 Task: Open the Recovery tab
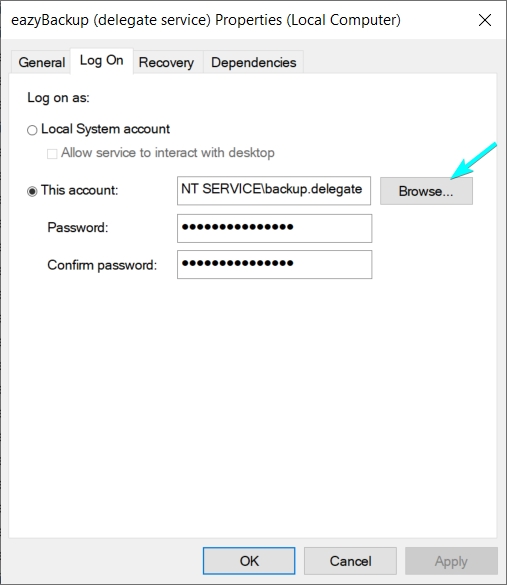[166, 62]
